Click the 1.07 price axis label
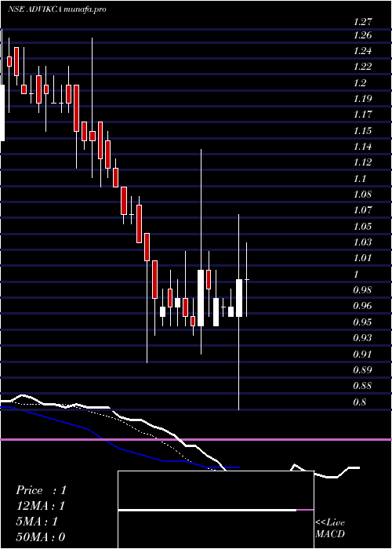Screen dimensions: 392x549 tap(362, 210)
